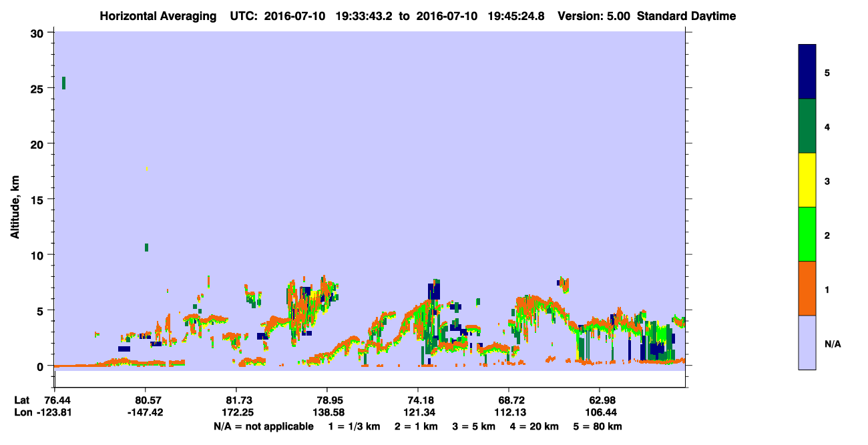Click longitude value '-147.42'
This screenshot has width=868, height=445.
tap(146, 412)
